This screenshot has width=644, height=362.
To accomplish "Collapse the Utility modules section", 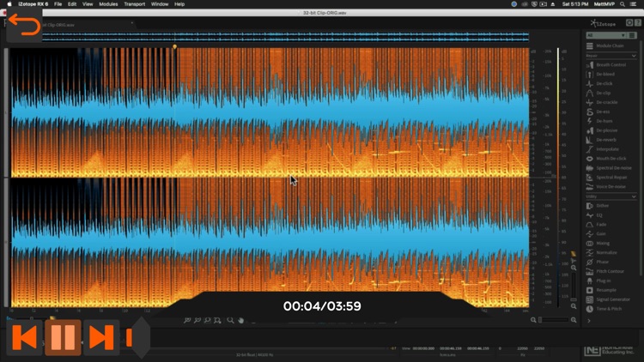I will tap(634, 196).
